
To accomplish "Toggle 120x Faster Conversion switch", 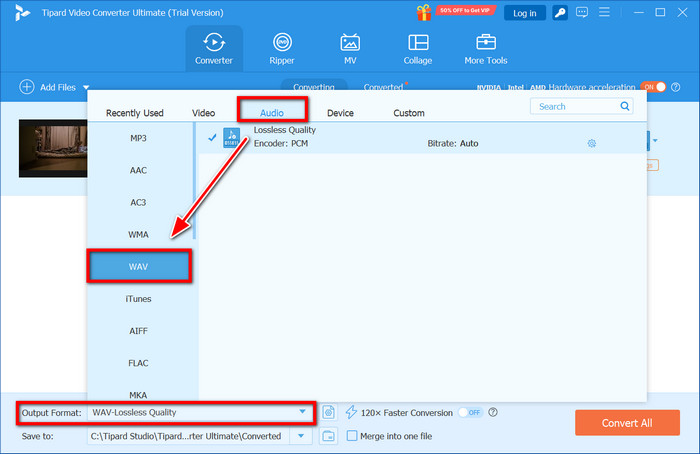I will 471,412.
